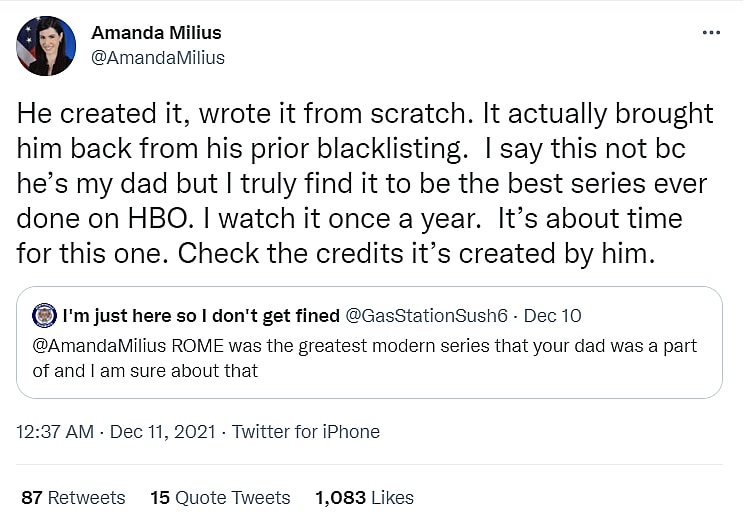Viewport: 744px width, 524px height.
Task: Open the tweet's three-dot More menu
Action: click(711, 33)
